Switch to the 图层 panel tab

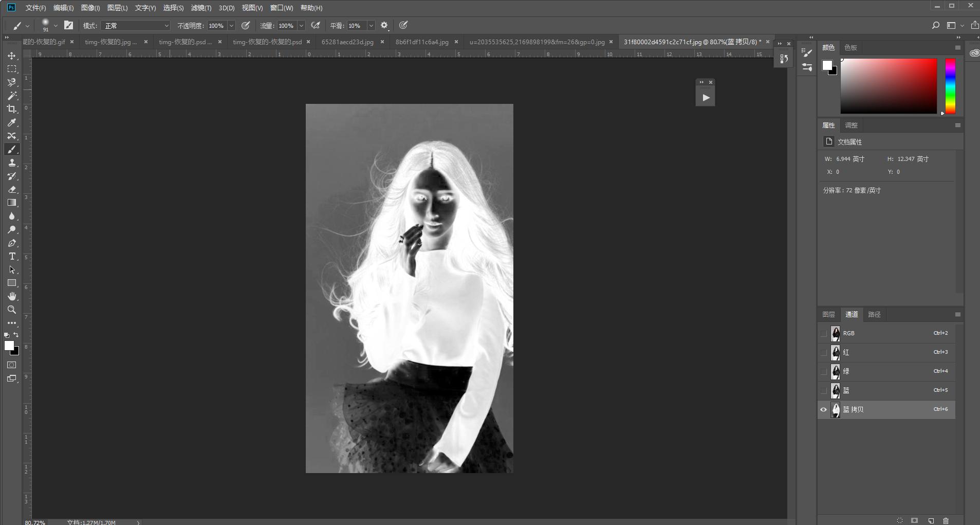pos(828,314)
